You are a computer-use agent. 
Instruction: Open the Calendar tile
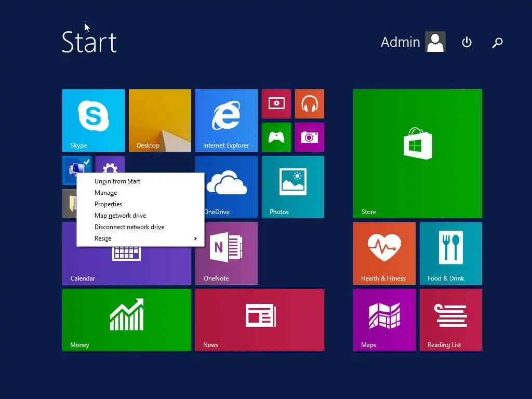pos(127,265)
